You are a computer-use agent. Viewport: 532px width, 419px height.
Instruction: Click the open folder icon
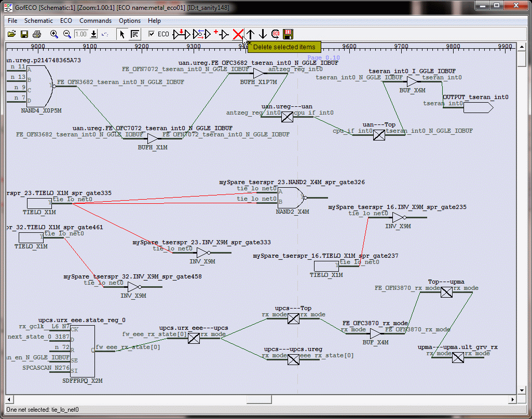coord(11,34)
